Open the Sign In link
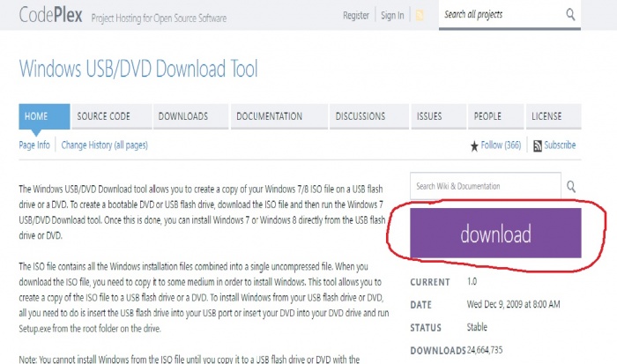The width and height of the screenshot is (617, 364). pyautogui.click(x=392, y=15)
